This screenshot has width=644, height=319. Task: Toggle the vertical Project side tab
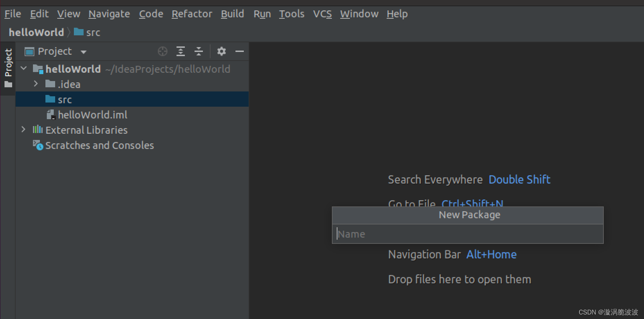[x=8, y=68]
